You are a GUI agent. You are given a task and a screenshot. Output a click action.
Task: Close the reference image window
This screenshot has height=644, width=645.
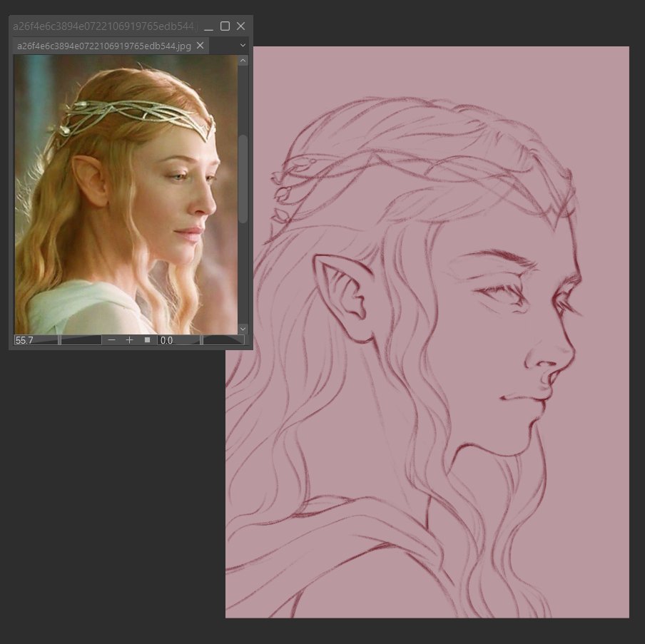[x=241, y=26]
